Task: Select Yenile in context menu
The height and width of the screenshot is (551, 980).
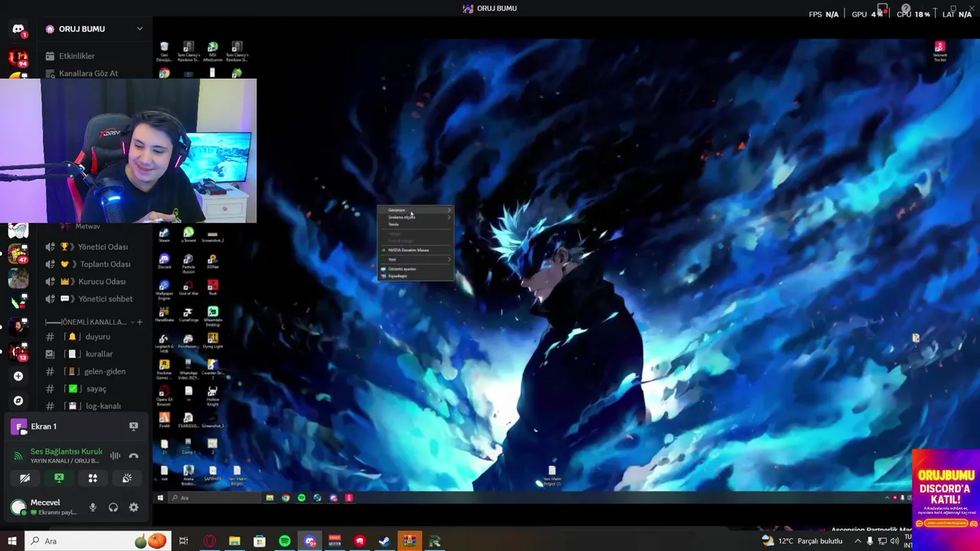Action: [x=416, y=224]
